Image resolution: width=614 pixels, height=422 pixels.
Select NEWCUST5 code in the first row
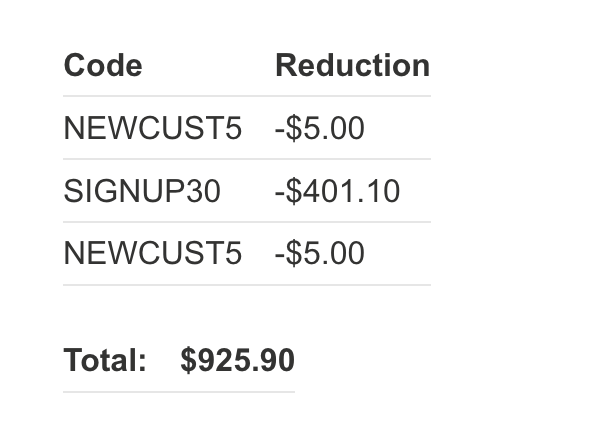click(x=152, y=129)
